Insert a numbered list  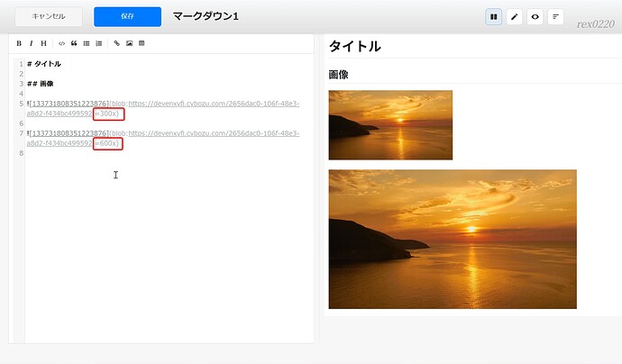click(x=98, y=43)
